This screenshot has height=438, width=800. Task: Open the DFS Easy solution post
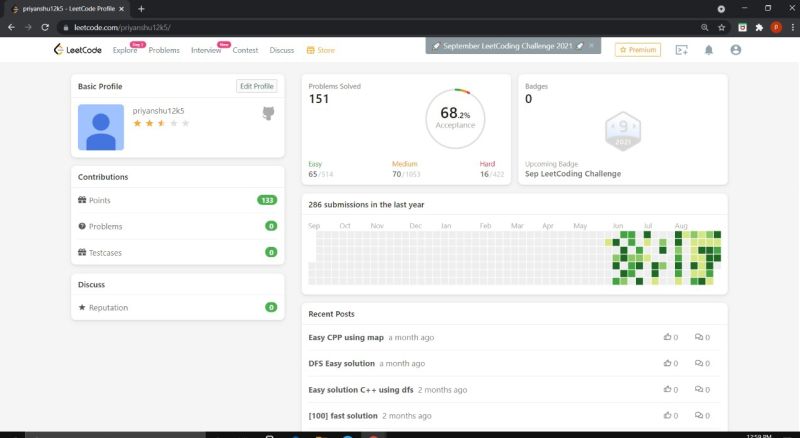point(341,363)
